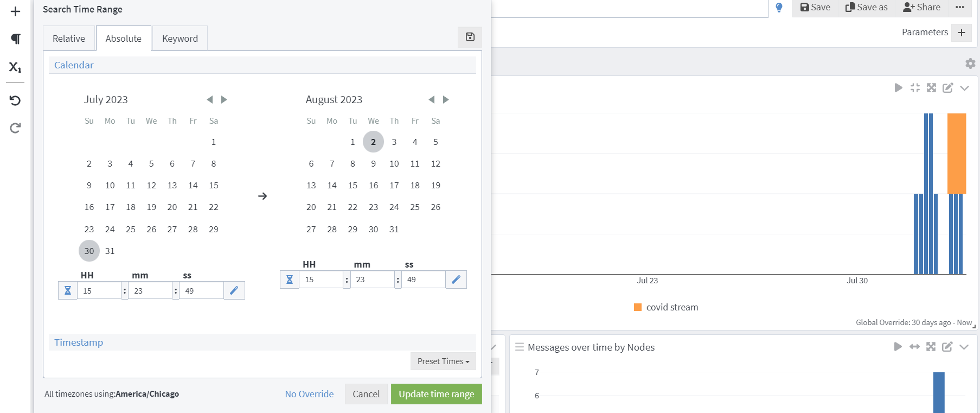Viewport: 980px width, 413px height.
Task: Click covid stream orange legend swatch
Action: [638, 307]
